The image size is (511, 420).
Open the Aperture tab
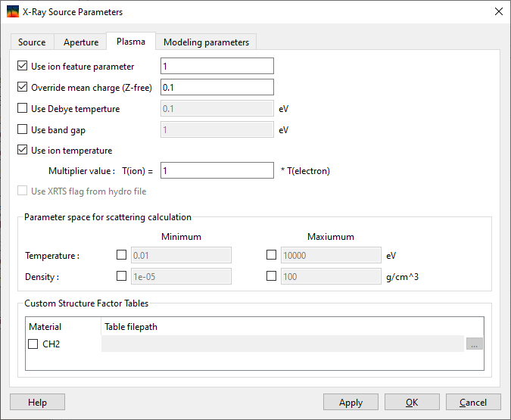81,42
